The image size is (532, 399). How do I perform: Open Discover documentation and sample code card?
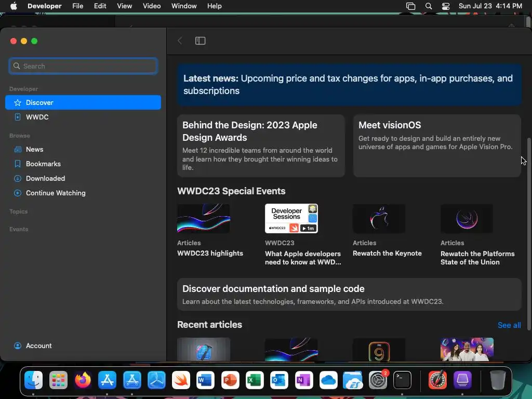point(349,295)
